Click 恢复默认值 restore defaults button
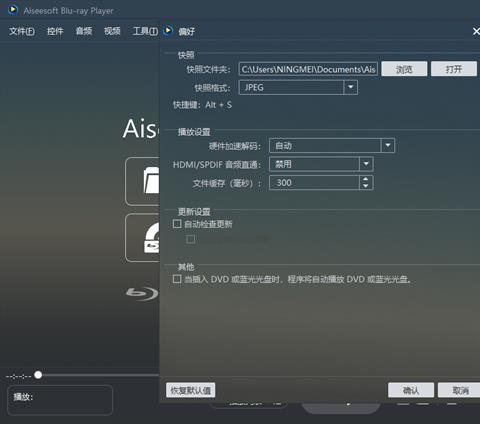This screenshot has width=480, height=424. (x=191, y=390)
